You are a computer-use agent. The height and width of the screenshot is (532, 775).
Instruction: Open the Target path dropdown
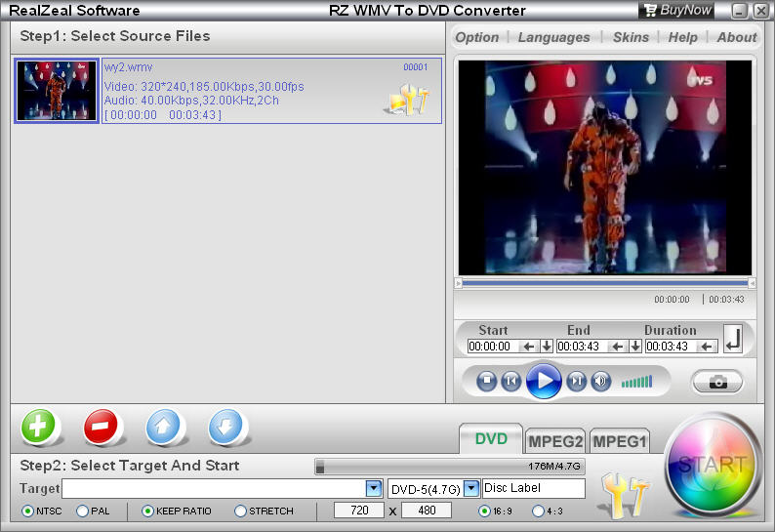374,488
